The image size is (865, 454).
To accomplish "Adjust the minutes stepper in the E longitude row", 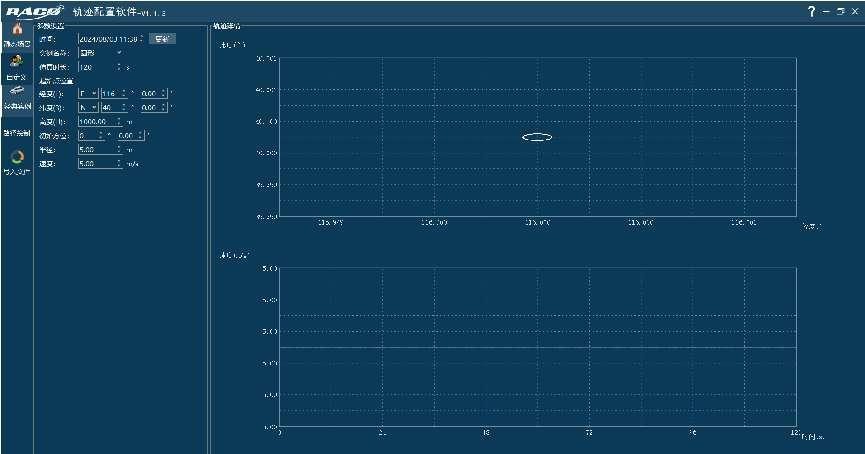I will tap(164, 94).
